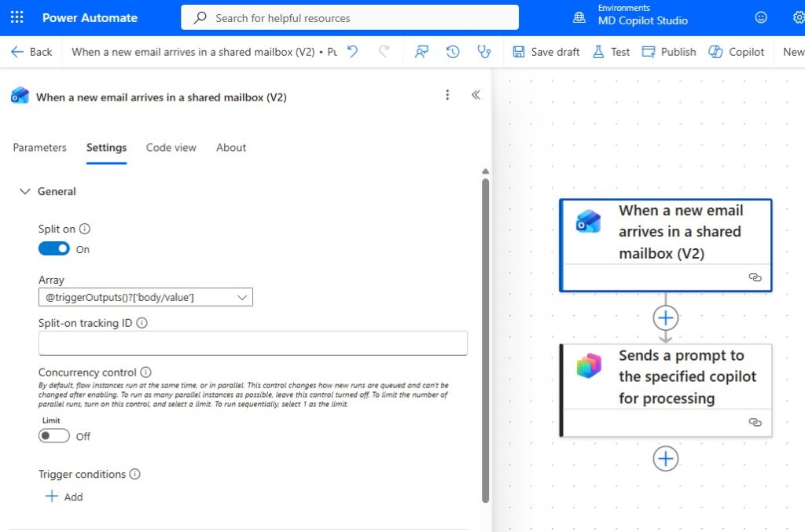Insert step between trigger and copilot action

pos(666,317)
